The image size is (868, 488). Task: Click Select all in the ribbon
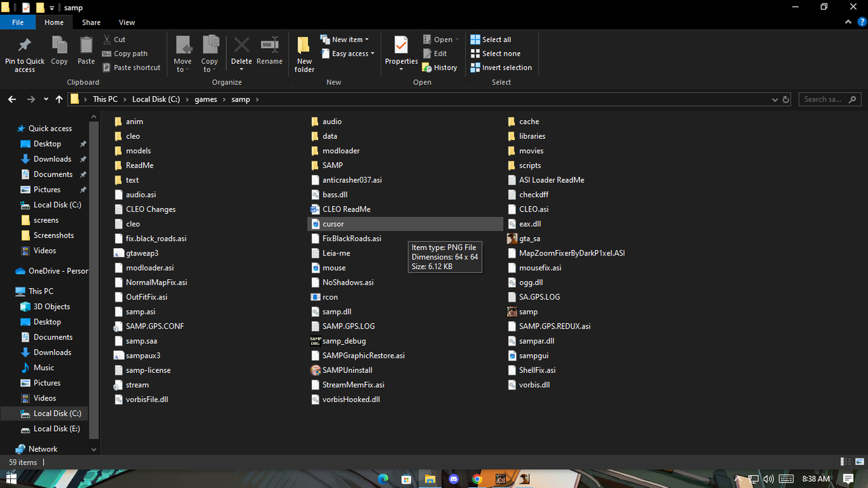pyautogui.click(x=491, y=39)
